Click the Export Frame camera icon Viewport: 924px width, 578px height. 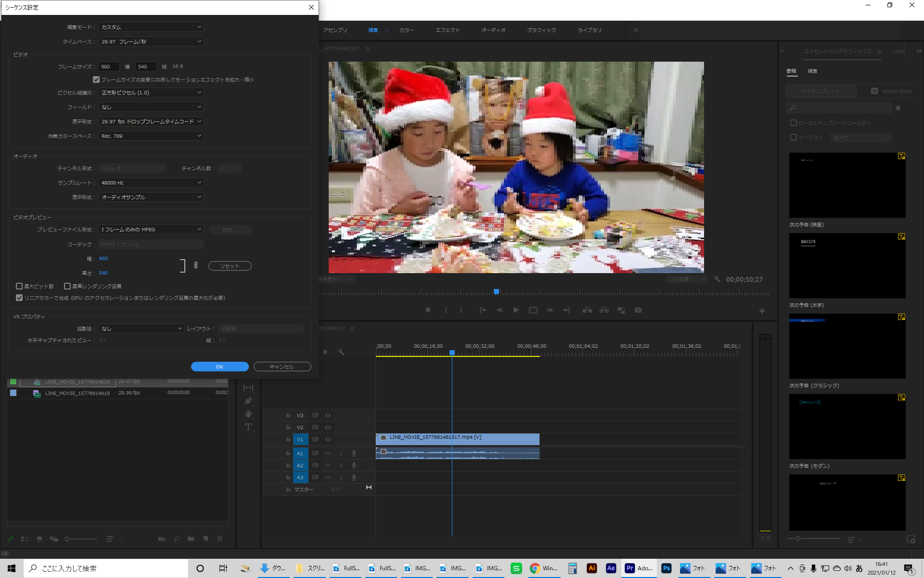(638, 310)
